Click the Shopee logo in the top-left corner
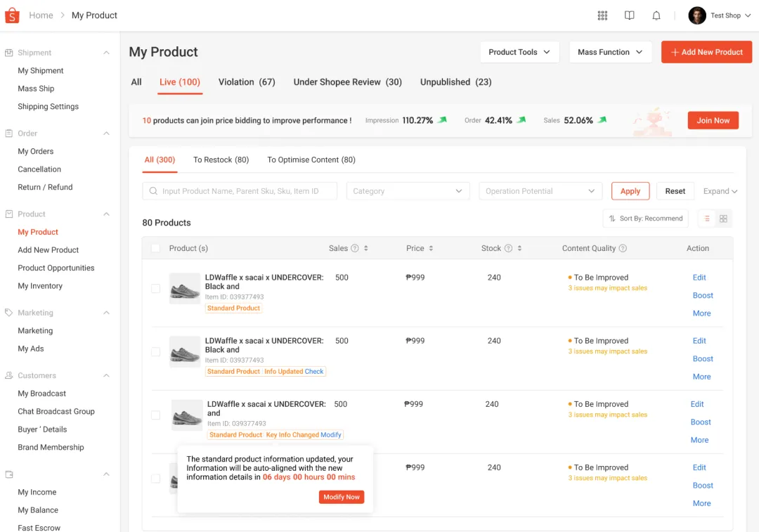This screenshot has height=532, width=759. coord(11,15)
